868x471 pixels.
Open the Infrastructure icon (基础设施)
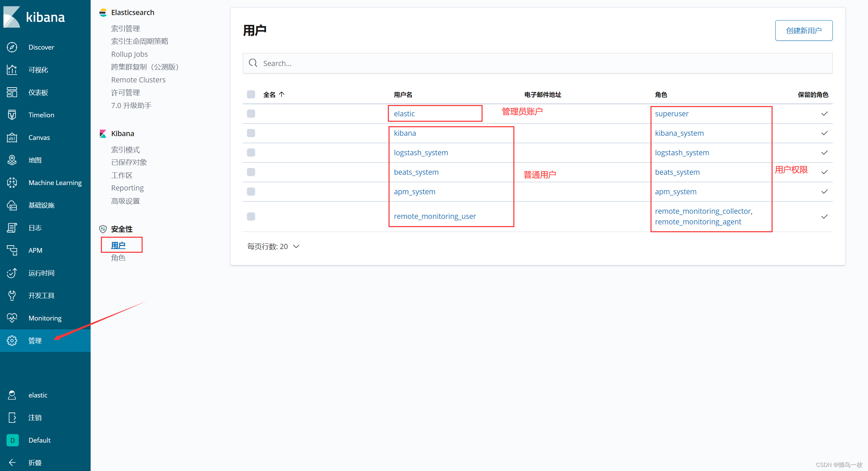(x=12, y=205)
